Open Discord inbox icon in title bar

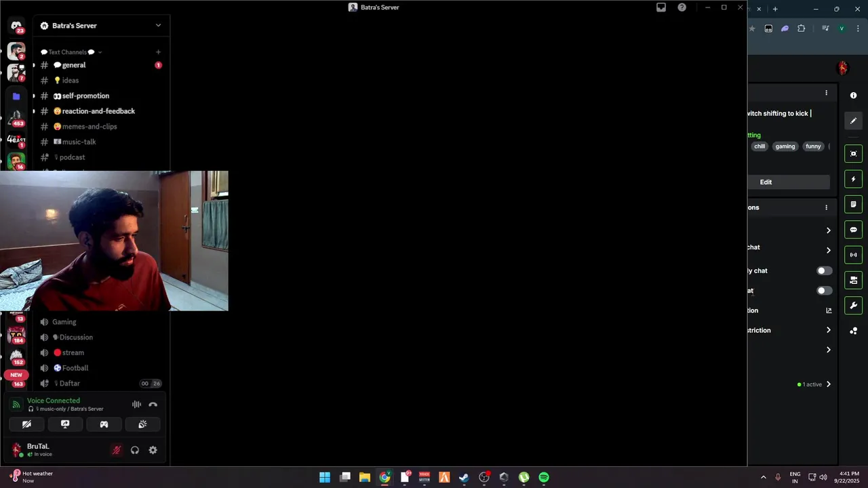tap(661, 7)
